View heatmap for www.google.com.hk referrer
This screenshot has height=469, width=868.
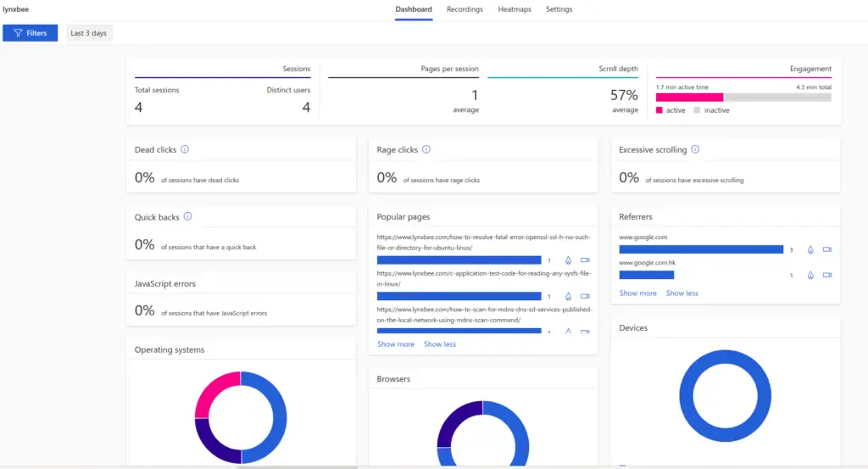point(810,275)
